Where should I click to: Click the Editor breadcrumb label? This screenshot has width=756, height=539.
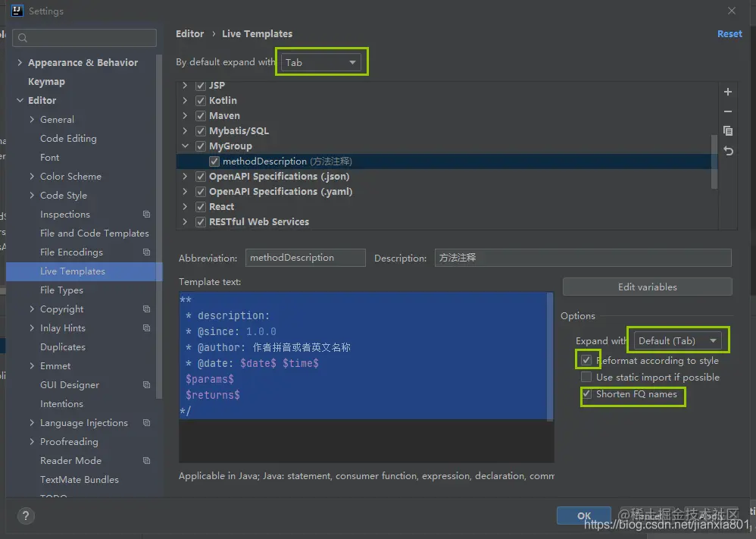pyautogui.click(x=190, y=34)
